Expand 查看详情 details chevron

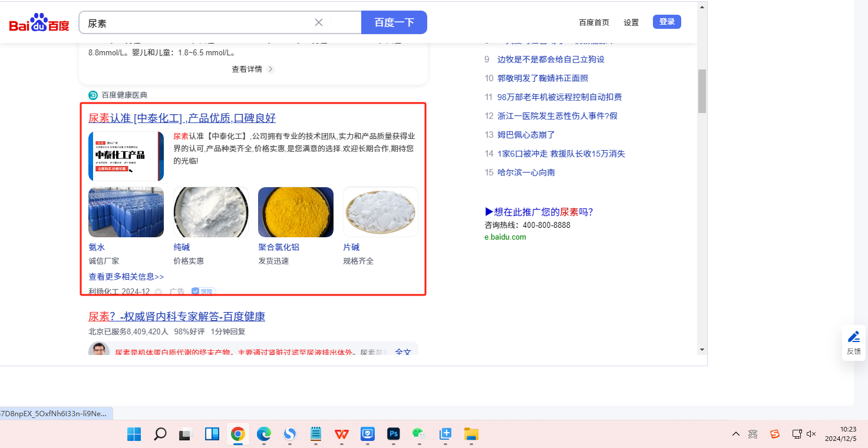tap(270, 69)
